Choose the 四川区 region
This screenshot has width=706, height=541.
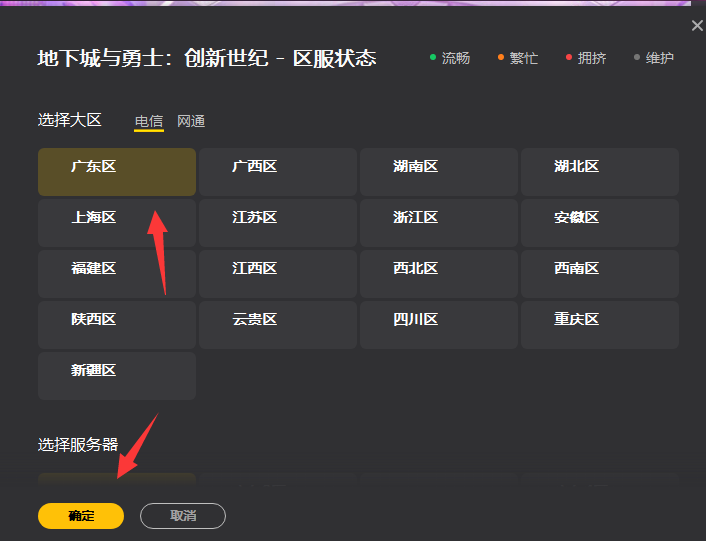tap(439, 325)
